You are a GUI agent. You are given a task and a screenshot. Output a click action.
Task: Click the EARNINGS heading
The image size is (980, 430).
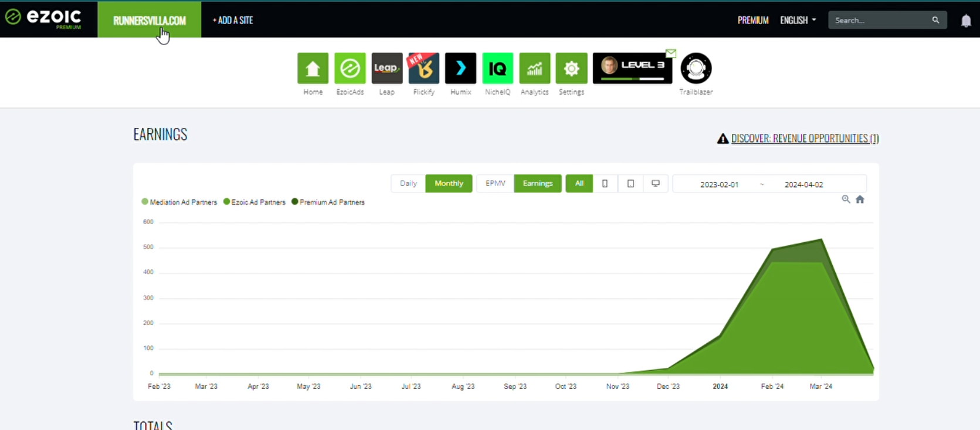[160, 134]
